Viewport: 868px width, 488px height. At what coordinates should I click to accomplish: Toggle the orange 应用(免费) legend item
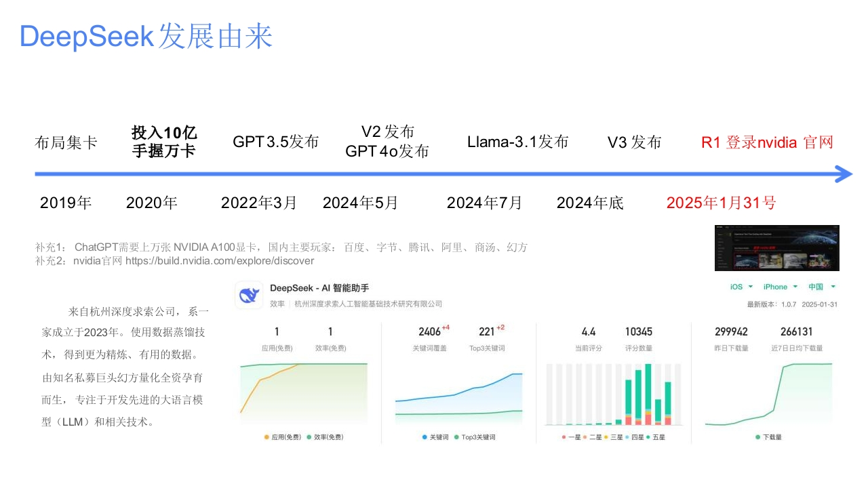coord(283,437)
